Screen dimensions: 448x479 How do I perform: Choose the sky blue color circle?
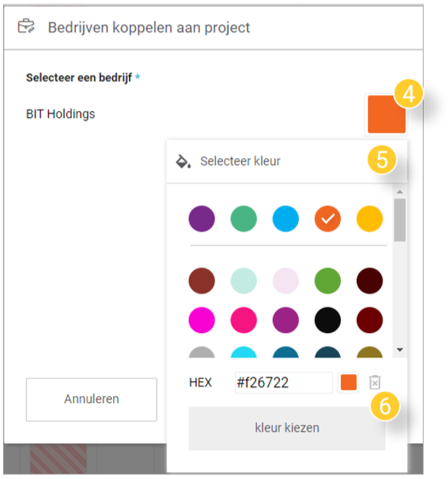(285, 219)
